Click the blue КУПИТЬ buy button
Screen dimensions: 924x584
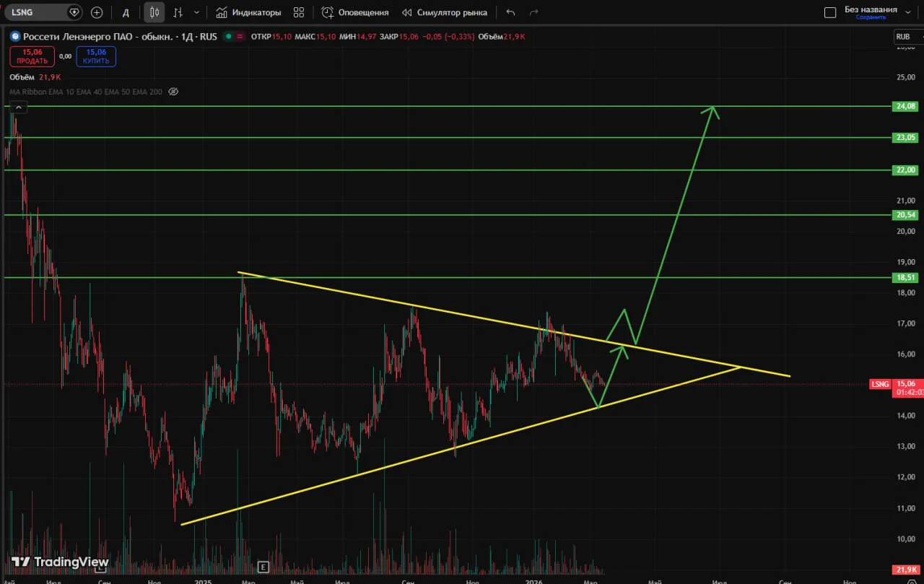tap(96, 56)
